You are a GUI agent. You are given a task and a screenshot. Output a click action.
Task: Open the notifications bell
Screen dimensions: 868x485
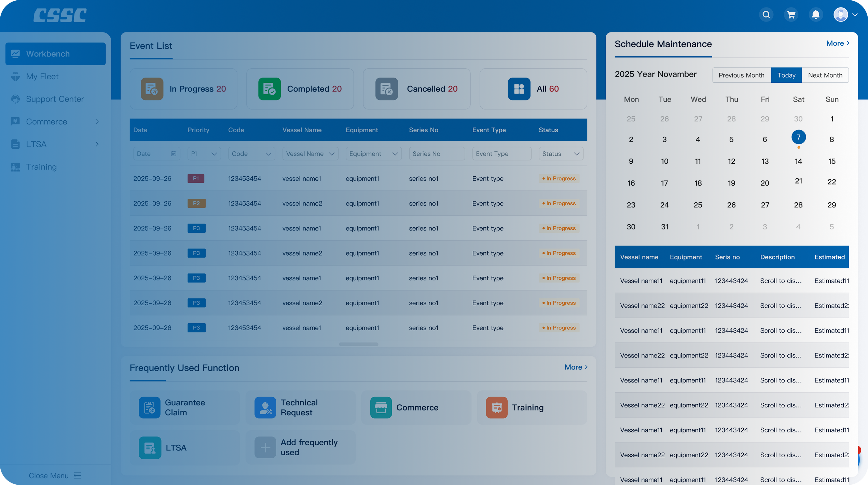click(816, 15)
